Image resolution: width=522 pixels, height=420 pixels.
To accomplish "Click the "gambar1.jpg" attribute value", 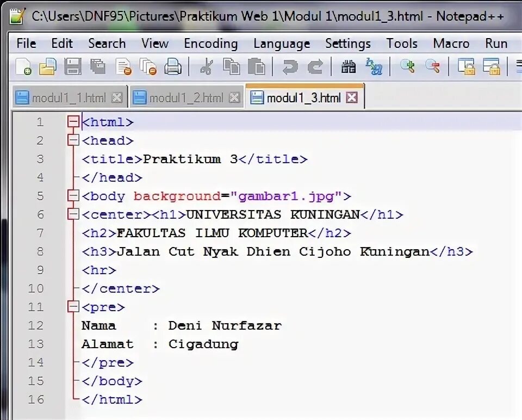I will point(286,196).
